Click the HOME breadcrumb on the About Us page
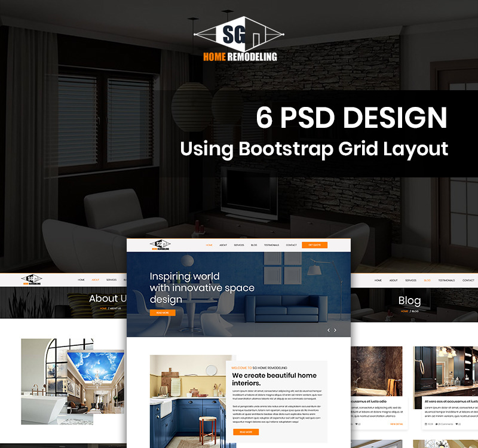 point(103,308)
